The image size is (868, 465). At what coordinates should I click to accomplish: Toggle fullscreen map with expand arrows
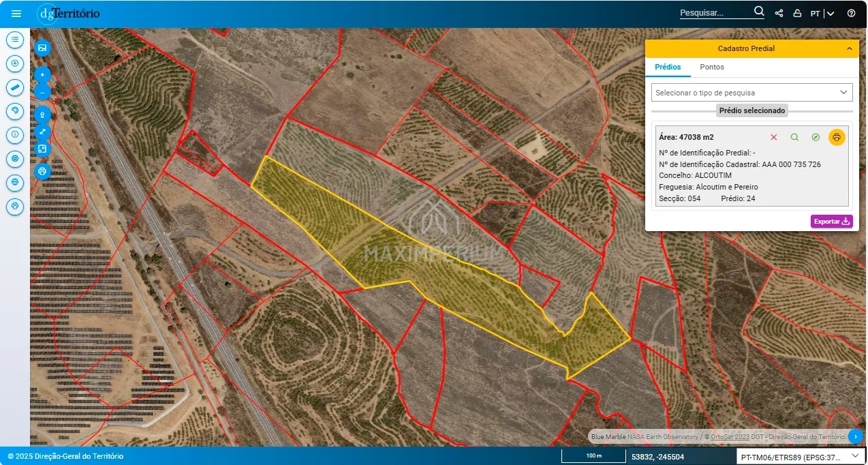click(x=42, y=132)
